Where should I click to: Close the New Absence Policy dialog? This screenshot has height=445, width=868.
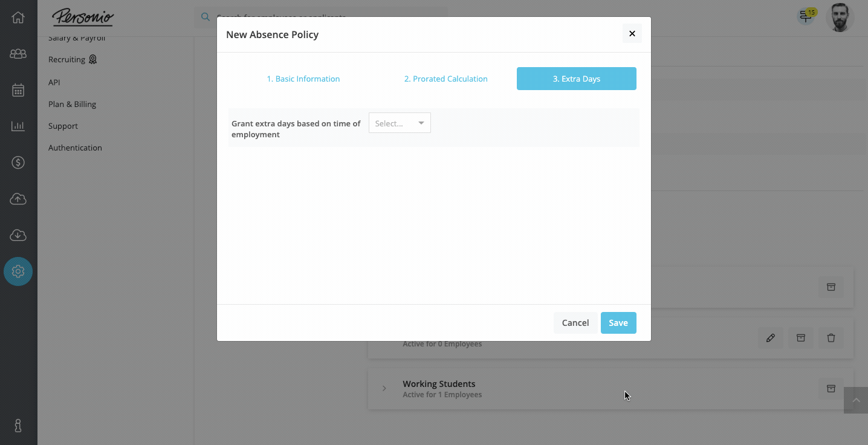coord(632,34)
